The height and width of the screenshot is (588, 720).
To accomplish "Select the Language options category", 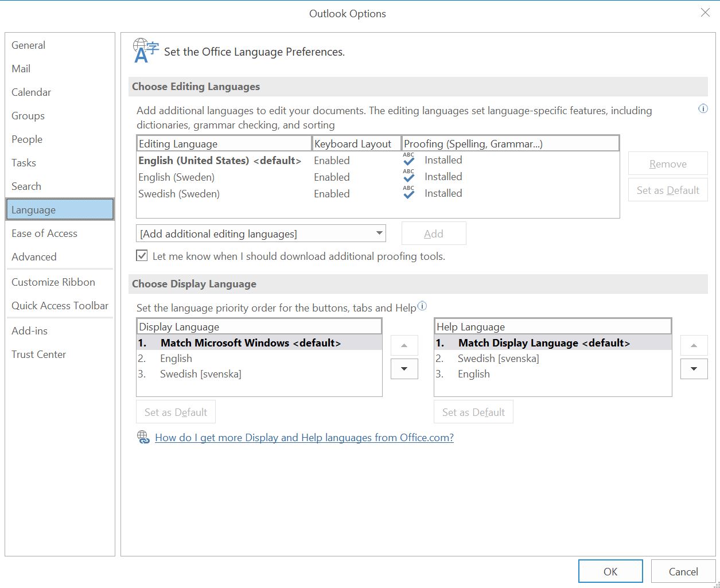I will pos(60,210).
